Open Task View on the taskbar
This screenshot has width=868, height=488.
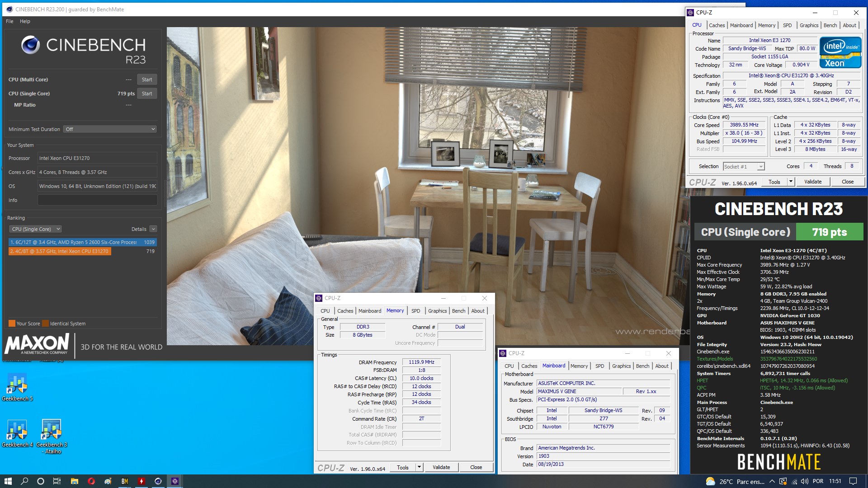click(x=57, y=481)
